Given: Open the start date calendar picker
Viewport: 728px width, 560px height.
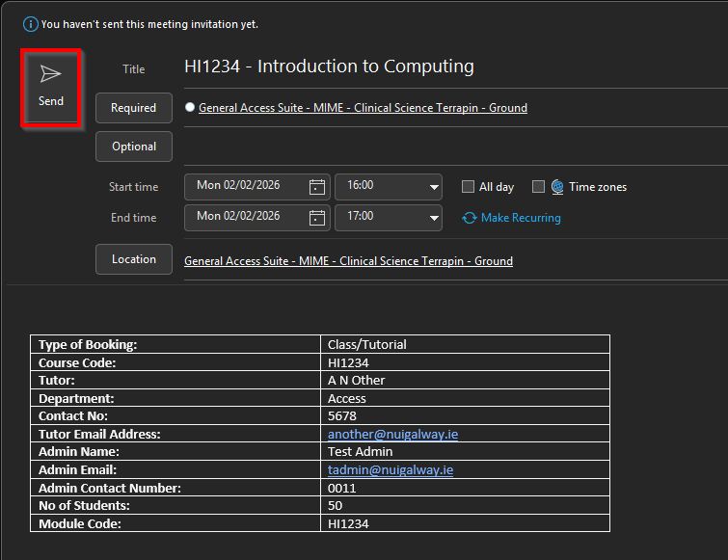Looking at the screenshot, I should coord(317,187).
